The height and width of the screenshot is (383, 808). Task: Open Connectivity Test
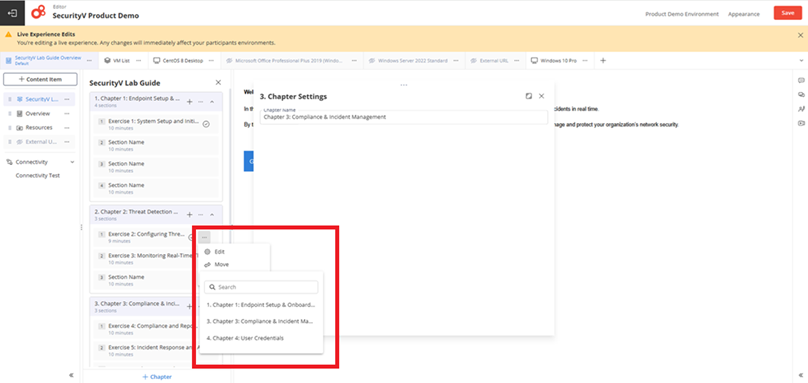point(38,176)
